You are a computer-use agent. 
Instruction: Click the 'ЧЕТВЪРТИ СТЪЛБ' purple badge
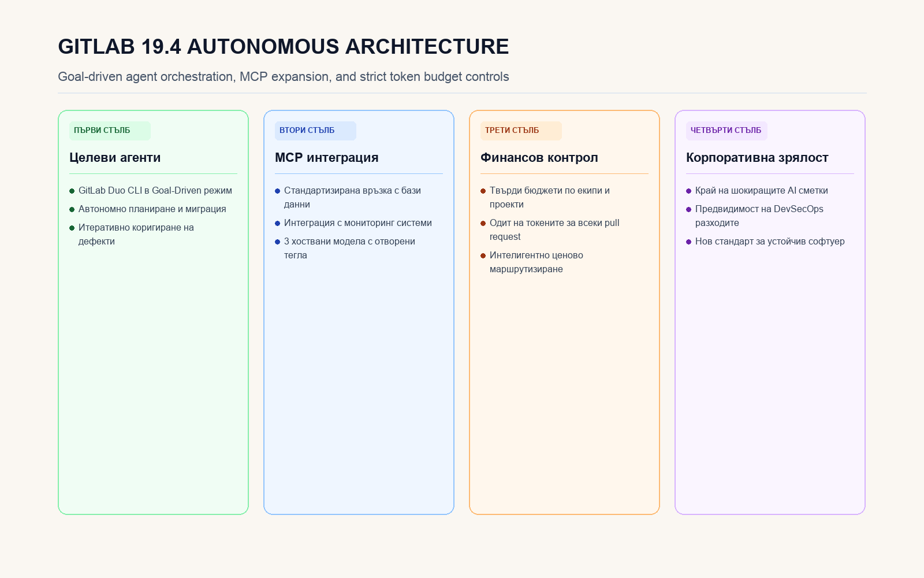click(x=726, y=131)
